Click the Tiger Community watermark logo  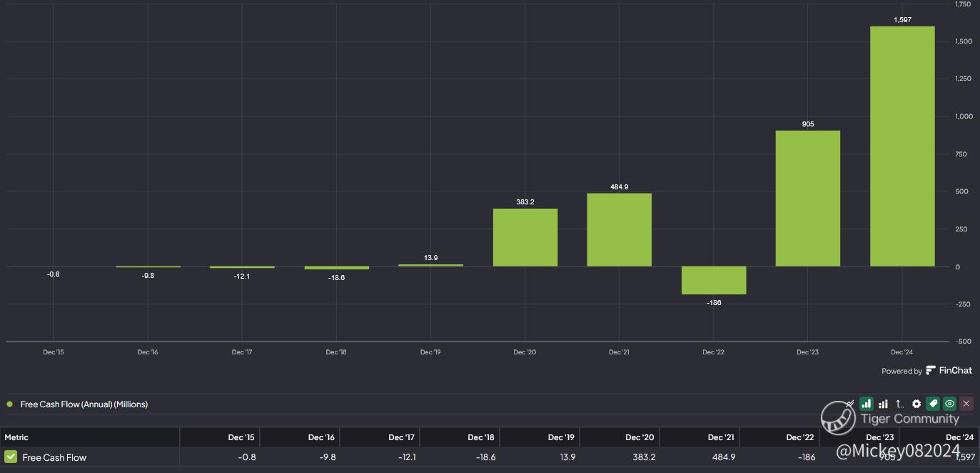838,418
